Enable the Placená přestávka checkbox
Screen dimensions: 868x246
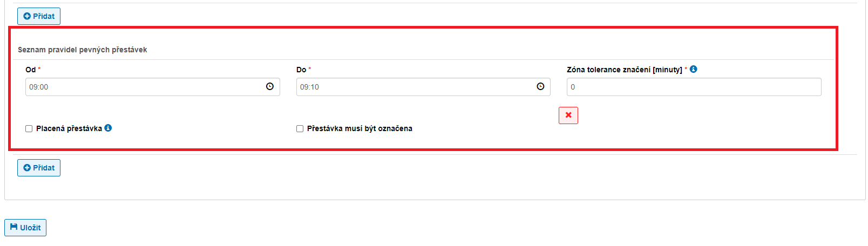pyautogui.click(x=29, y=128)
